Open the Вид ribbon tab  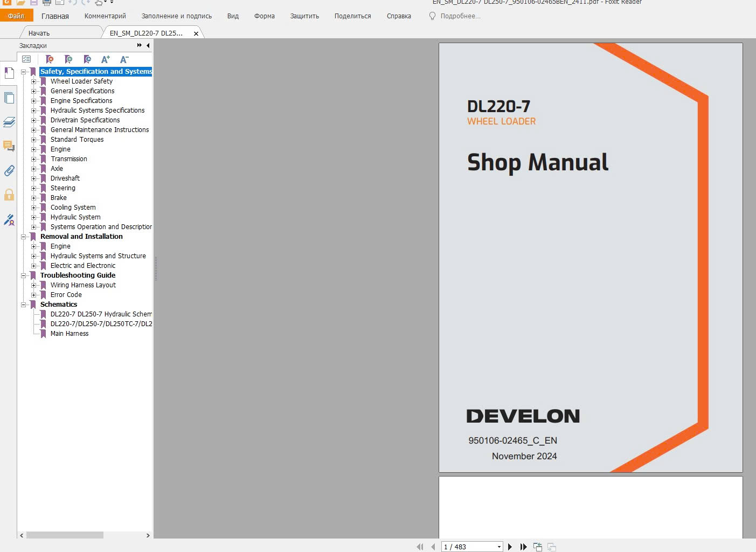(x=233, y=16)
